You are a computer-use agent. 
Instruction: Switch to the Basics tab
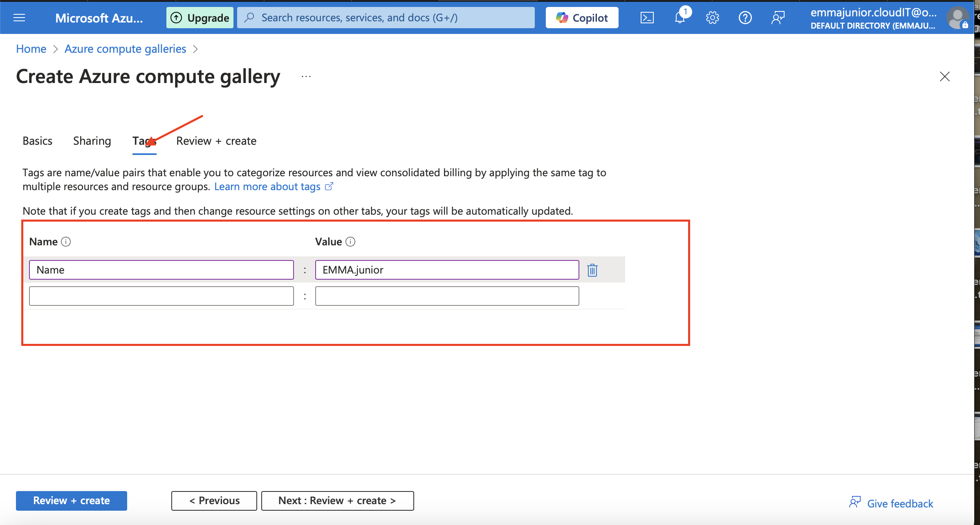point(38,141)
